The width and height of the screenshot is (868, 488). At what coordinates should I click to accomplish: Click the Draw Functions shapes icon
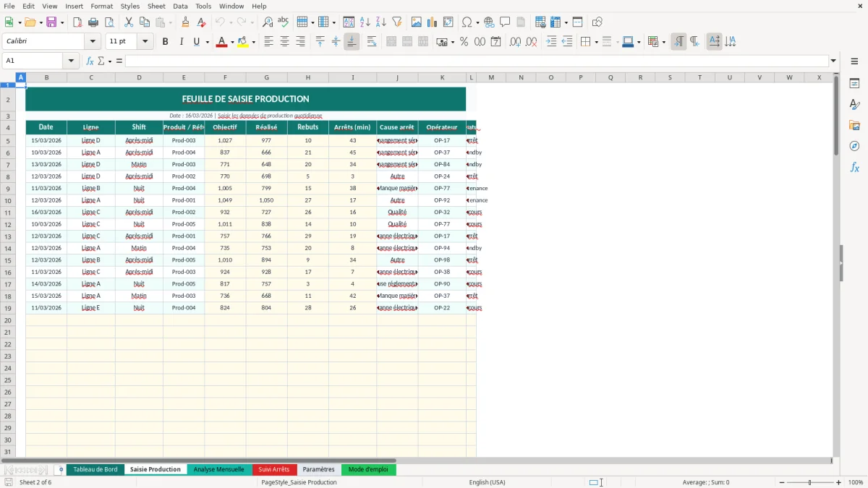pyautogui.click(x=597, y=22)
